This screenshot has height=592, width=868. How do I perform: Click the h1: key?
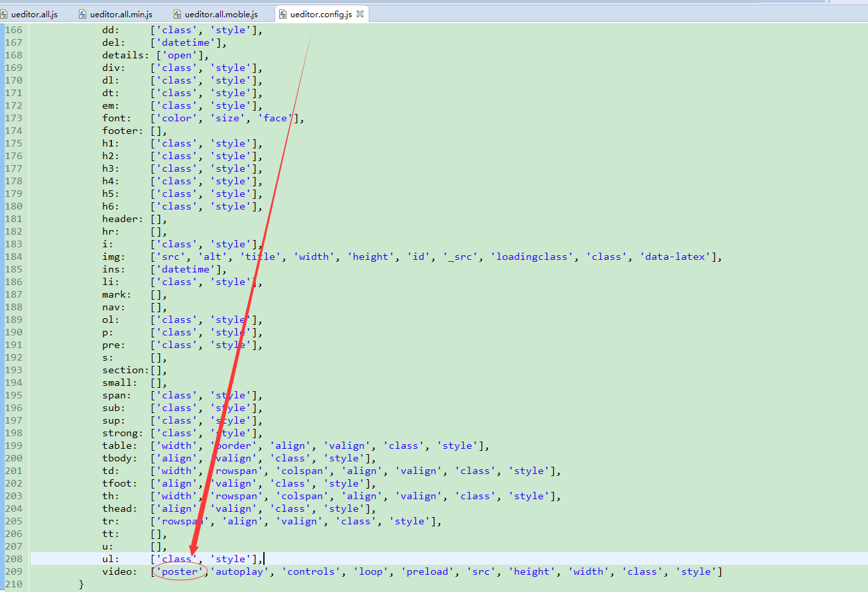[111, 143]
